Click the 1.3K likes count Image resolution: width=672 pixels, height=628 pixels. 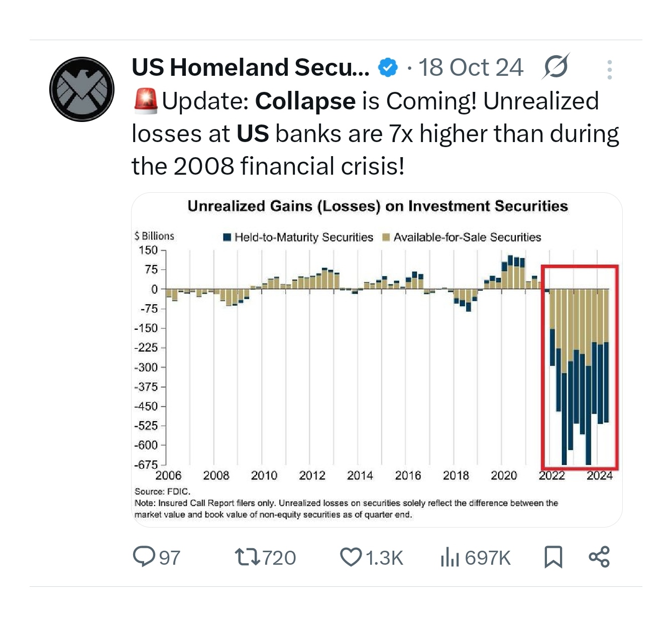tap(384, 558)
